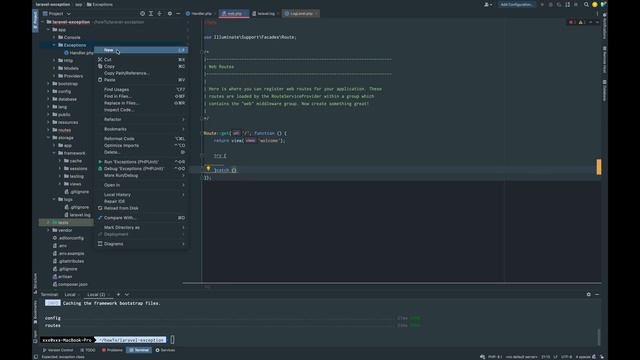Choose New in context menu
The width and height of the screenshot is (640, 360).
click(x=141, y=50)
